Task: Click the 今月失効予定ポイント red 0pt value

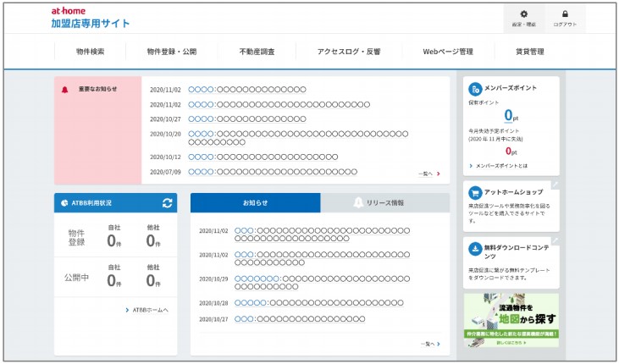Action: [511, 152]
